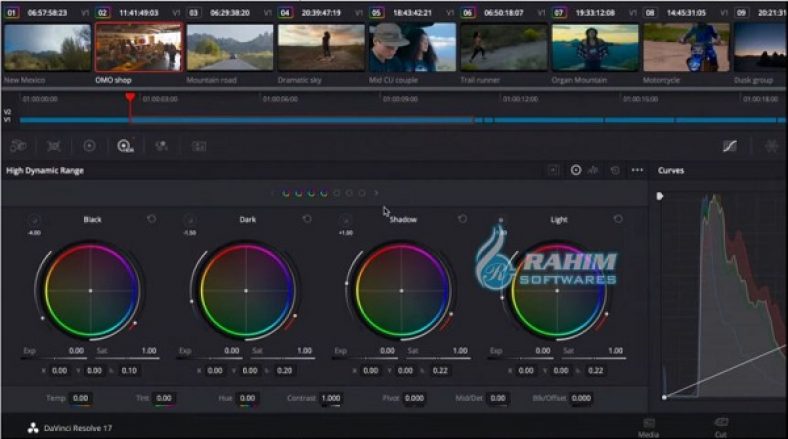Screen dimensions: 788x439
Task: Open the RGB Mixer palette icon
Action: click(x=161, y=146)
